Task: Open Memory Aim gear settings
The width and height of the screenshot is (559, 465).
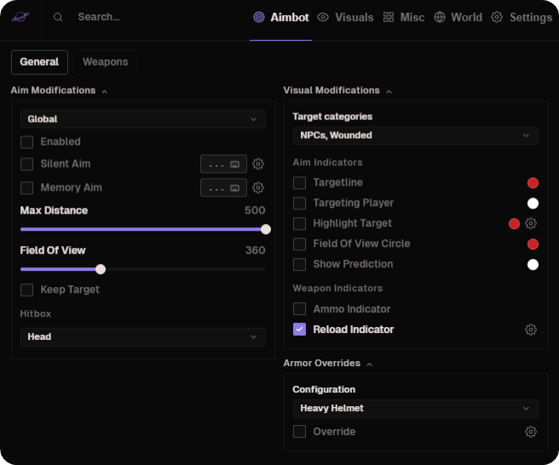Action: tap(258, 188)
